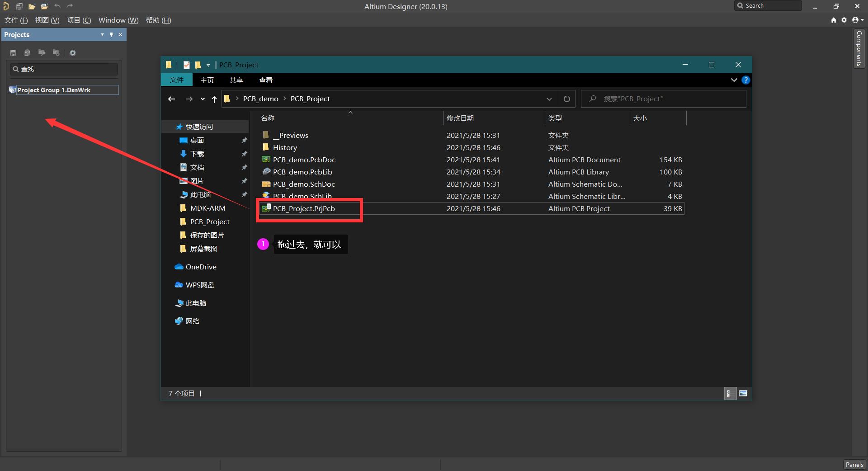Click the Save icon in Projects panel
This screenshot has width=868, height=471.
pyautogui.click(x=13, y=53)
